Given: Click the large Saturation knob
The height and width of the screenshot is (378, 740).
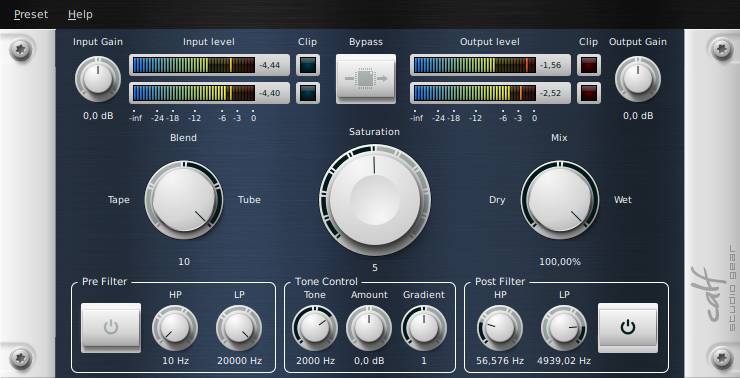Looking at the screenshot, I should [x=375, y=200].
